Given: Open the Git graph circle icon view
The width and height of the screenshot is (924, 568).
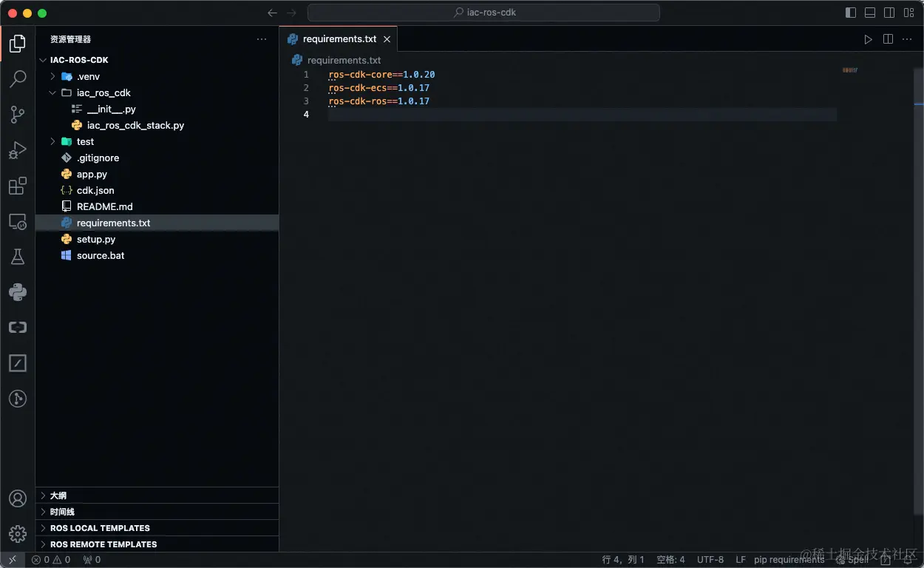Looking at the screenshot, I should click(18, 399).
